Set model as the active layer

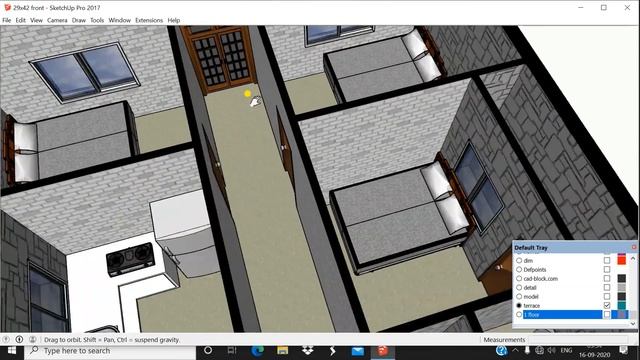coord(519,296)
